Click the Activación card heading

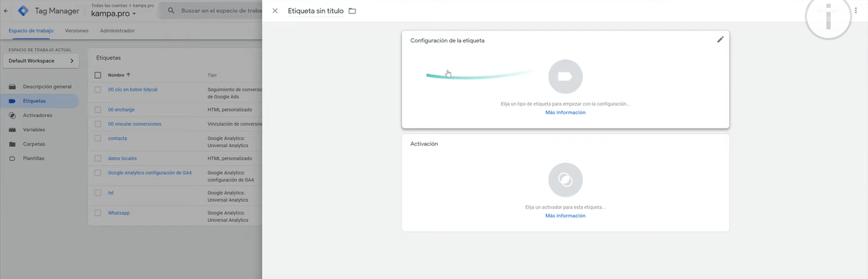pyautogui.click(x=424, y=143)
